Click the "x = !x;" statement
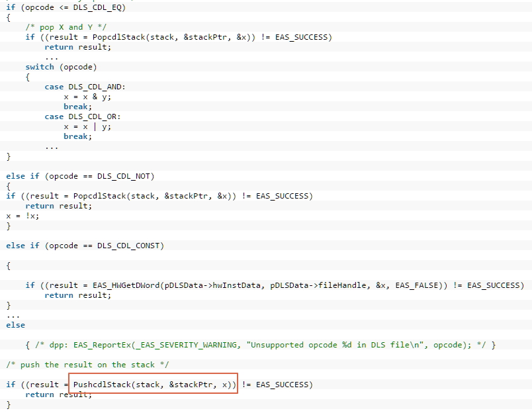 pyautogui.click(x=18, y=216)
